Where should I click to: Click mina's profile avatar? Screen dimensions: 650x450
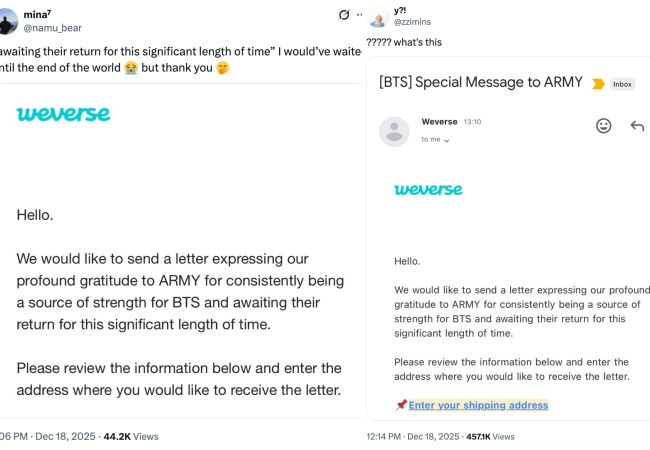tap(8, 20)
